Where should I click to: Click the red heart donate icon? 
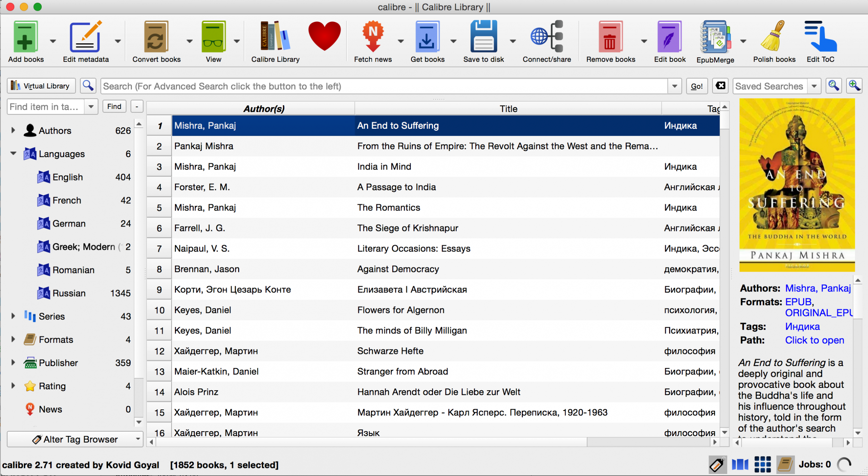pos(324,36)
